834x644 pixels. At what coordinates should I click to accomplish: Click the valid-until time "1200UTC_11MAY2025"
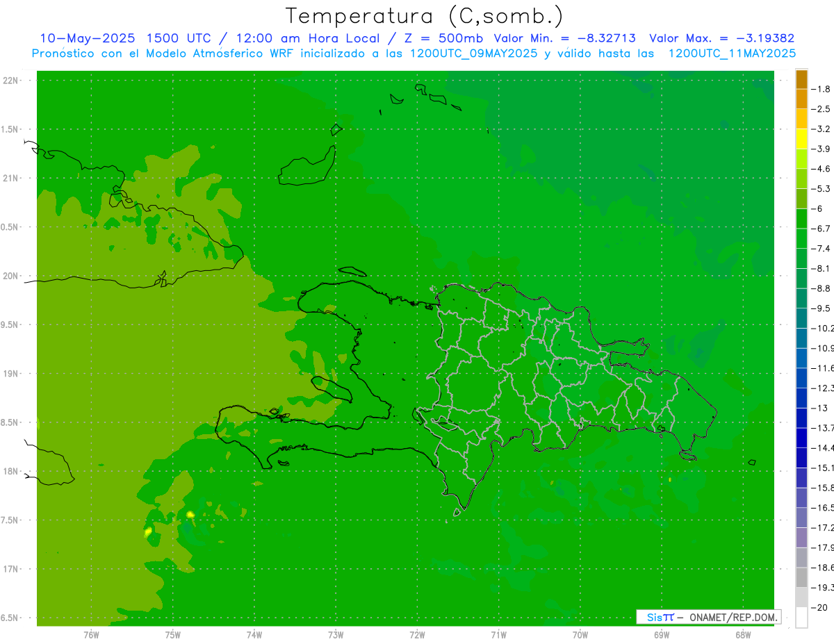pos(732,53)
